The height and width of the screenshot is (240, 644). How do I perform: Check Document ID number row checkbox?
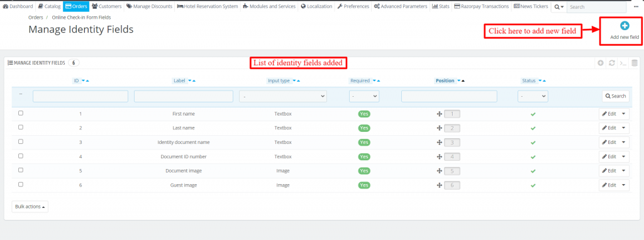point(21,155)
